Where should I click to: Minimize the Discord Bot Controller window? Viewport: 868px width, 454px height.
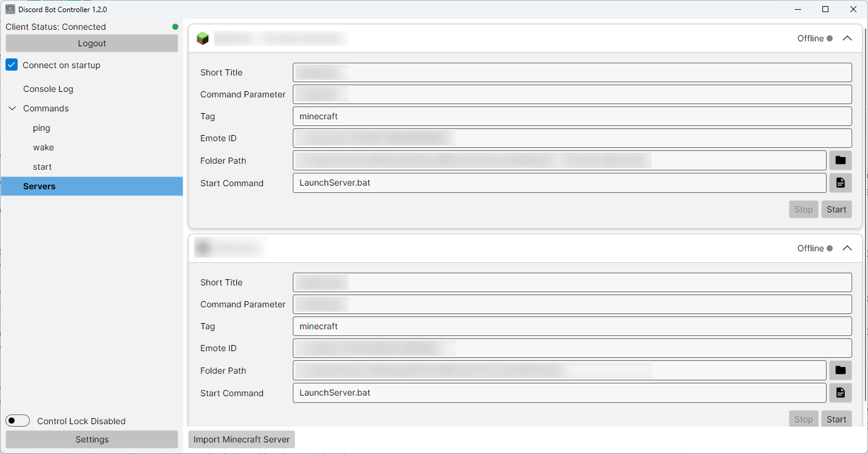(797, 9)
